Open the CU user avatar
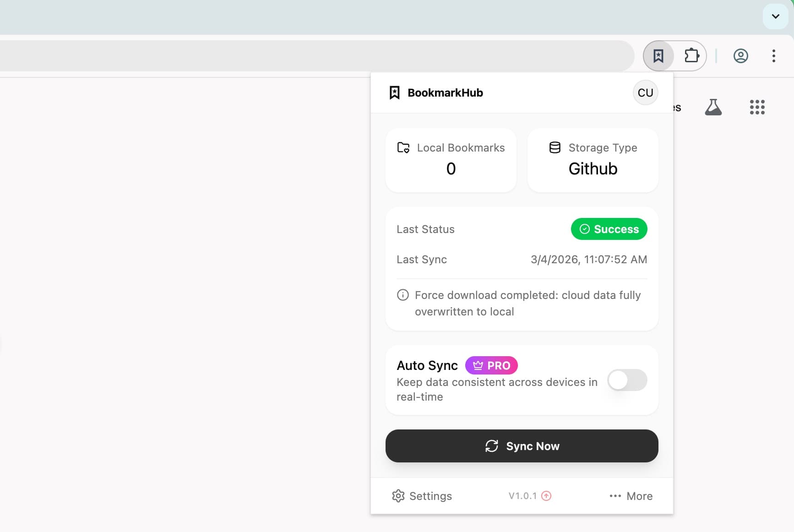 click(x=645, y=92)
